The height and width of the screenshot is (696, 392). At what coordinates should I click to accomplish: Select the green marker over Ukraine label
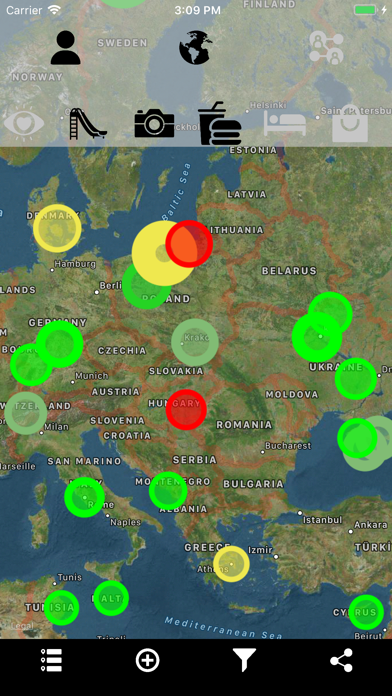tap(356, 379)
